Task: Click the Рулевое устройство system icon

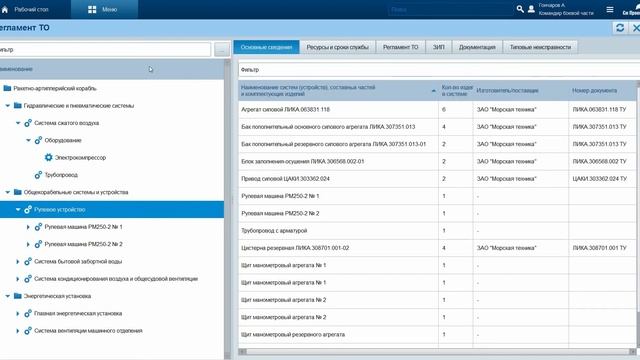Action: [28, 209]
